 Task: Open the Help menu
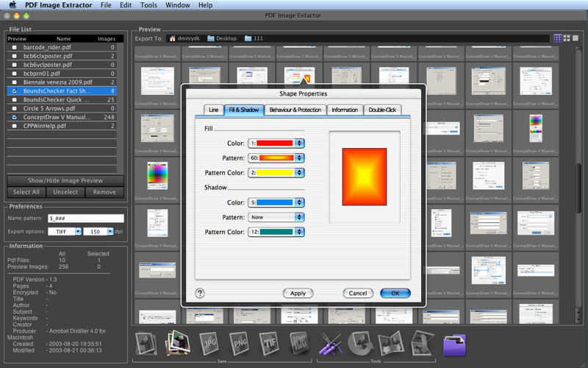tap(205, 5)
